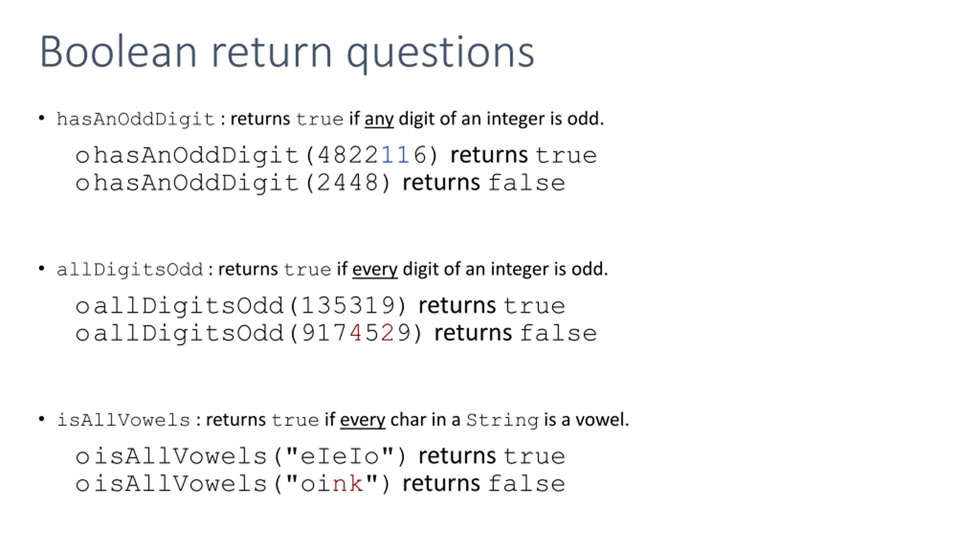Image resolution: width=980 pixels, height=551 pixels.
Task: Click 'true' after allDigitsOdd(135319)
Action: (x=534, y=306)
